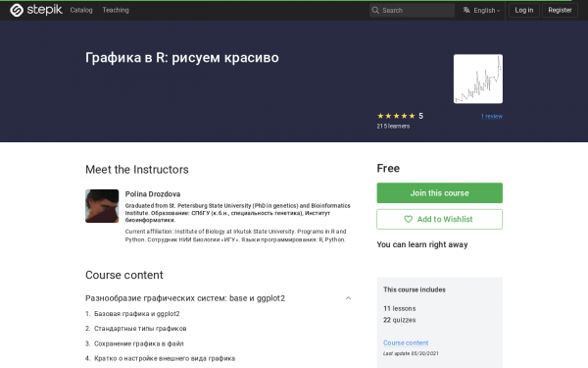Click the search magnifier icon
The image size is (588, 368).
coord(375,10)
